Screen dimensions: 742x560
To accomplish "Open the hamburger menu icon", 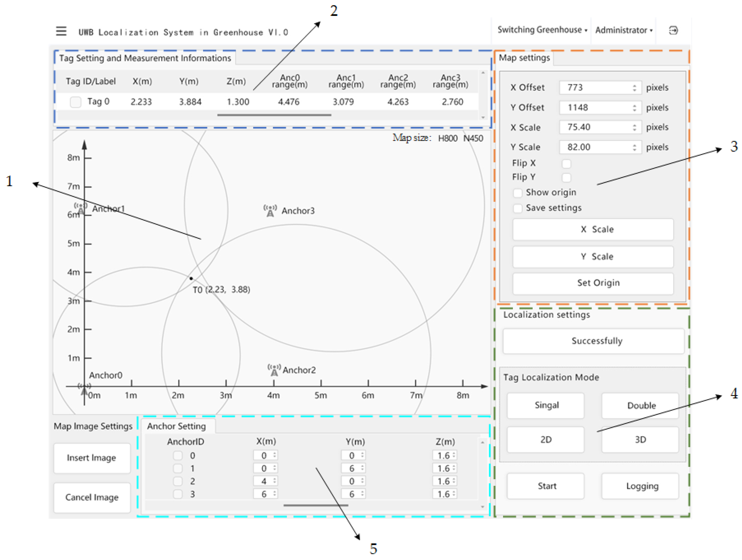I will pyautogui.click(x=61, y=31).
